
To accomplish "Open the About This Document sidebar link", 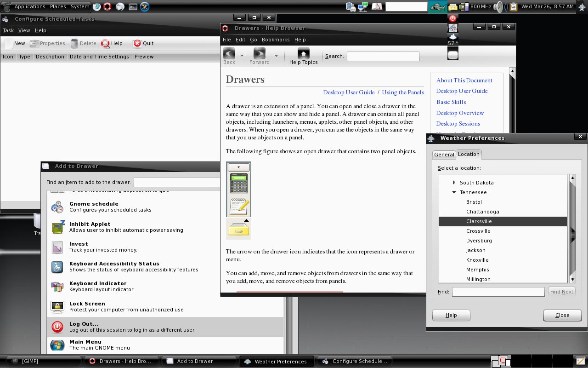I will click(464, 80).
